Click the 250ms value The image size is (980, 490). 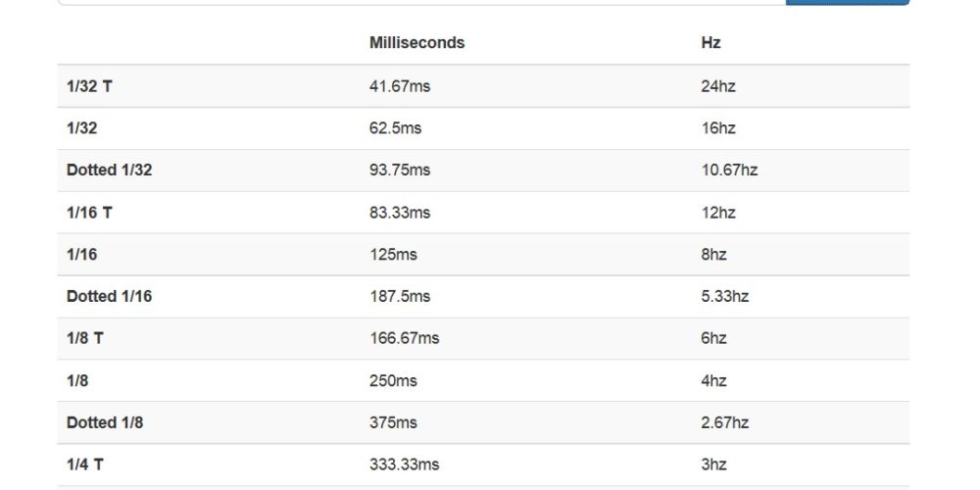tap(393, 380)
